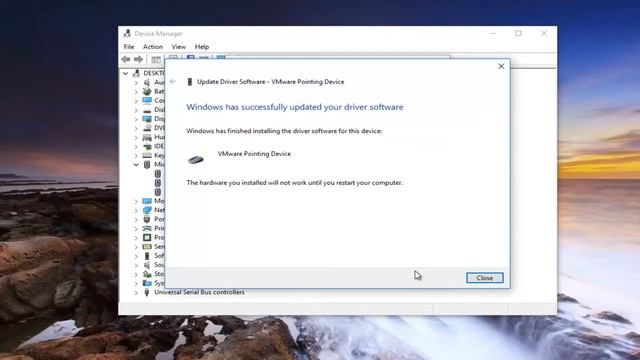
Task: Minimize the Device Manager window
Action: [x=493, y=33]
